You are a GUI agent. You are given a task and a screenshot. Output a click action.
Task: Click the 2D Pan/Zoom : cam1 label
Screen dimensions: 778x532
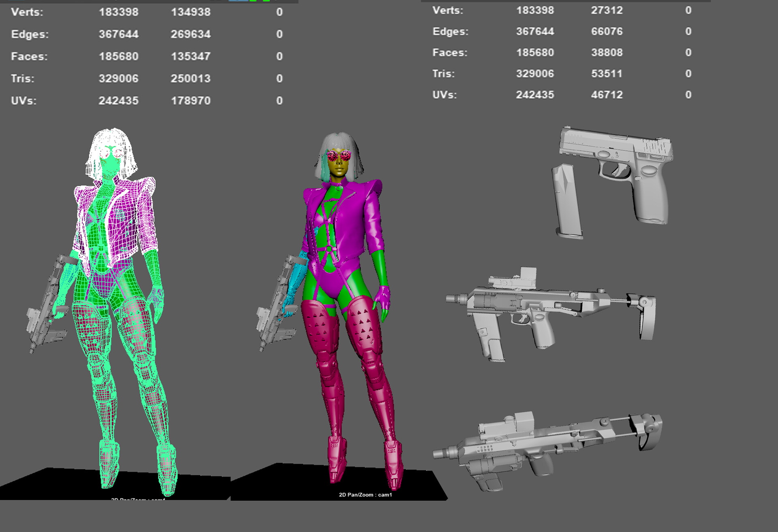pyautogui.click(x=365, y=495)
